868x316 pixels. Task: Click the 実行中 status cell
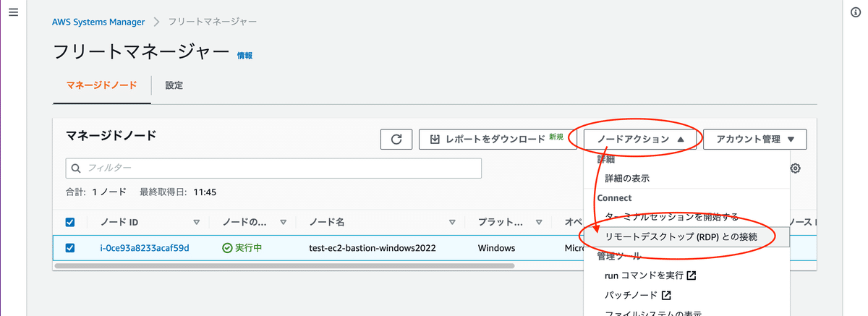tap(242, 248)
